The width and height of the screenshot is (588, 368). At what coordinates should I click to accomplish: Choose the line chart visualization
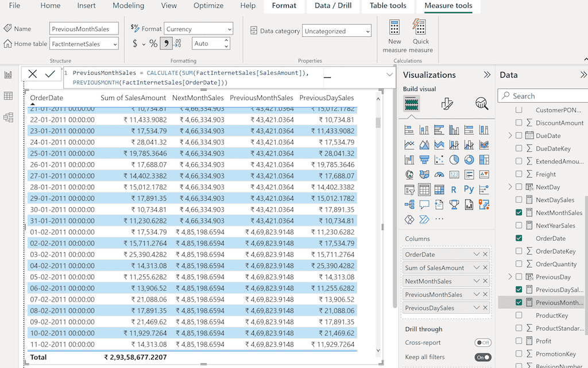(409, 144)
